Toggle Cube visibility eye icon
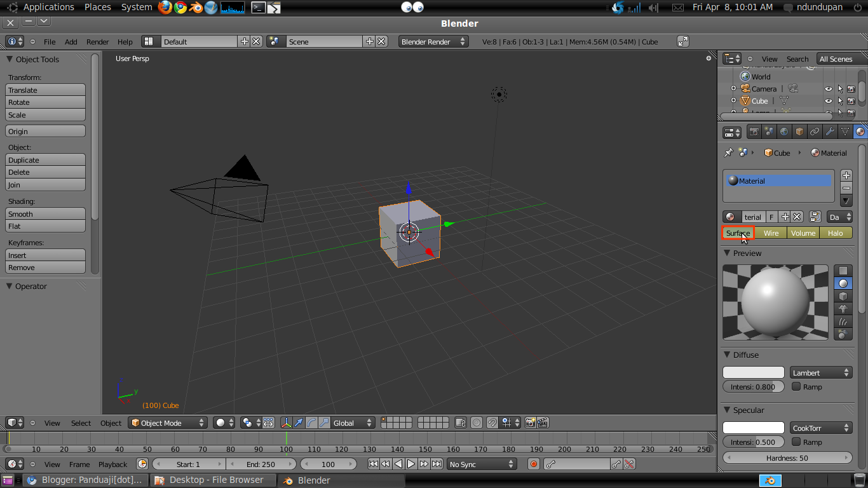This screenshot has height=488, width=868. coord(829,101)
